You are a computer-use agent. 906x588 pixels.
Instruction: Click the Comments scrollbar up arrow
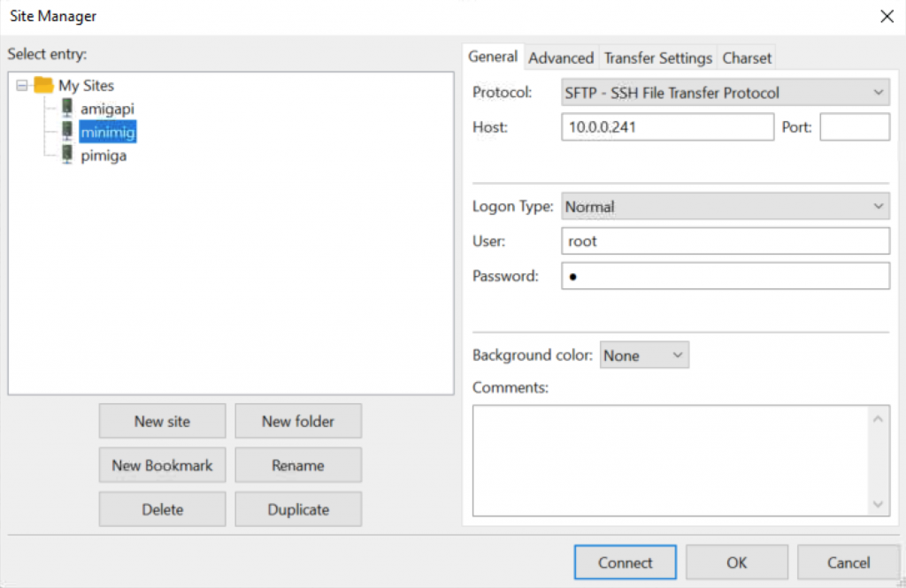pos(879,419)
